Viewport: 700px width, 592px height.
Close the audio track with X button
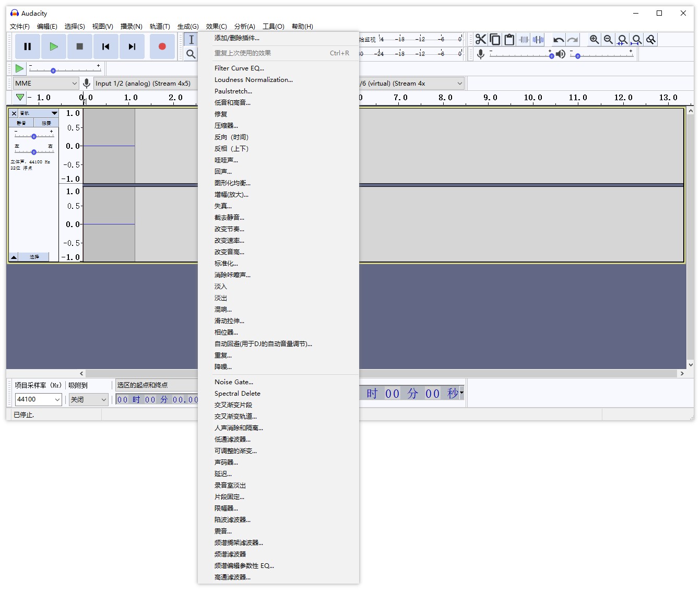[14, 113]
